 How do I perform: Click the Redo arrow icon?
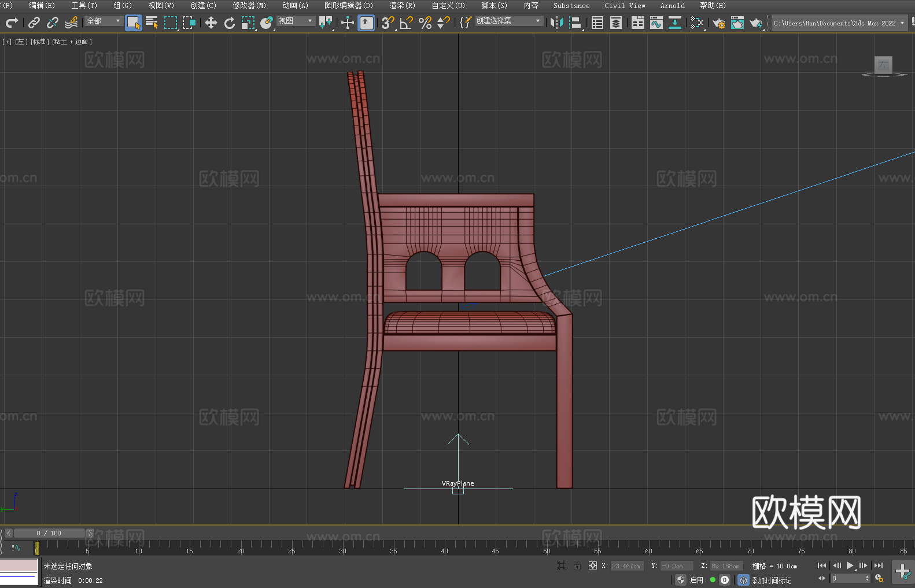(x=12, y=23)
